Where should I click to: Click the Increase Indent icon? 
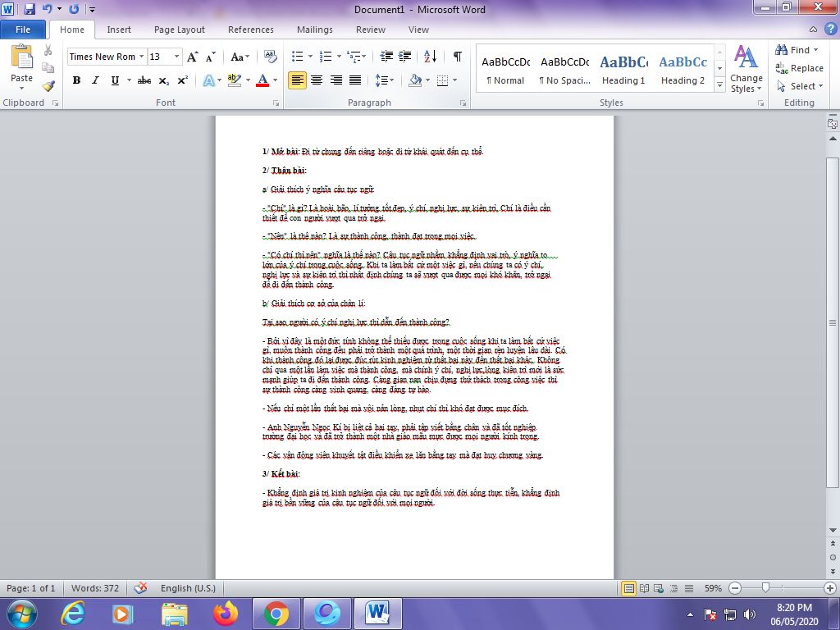tap(405, 57)
